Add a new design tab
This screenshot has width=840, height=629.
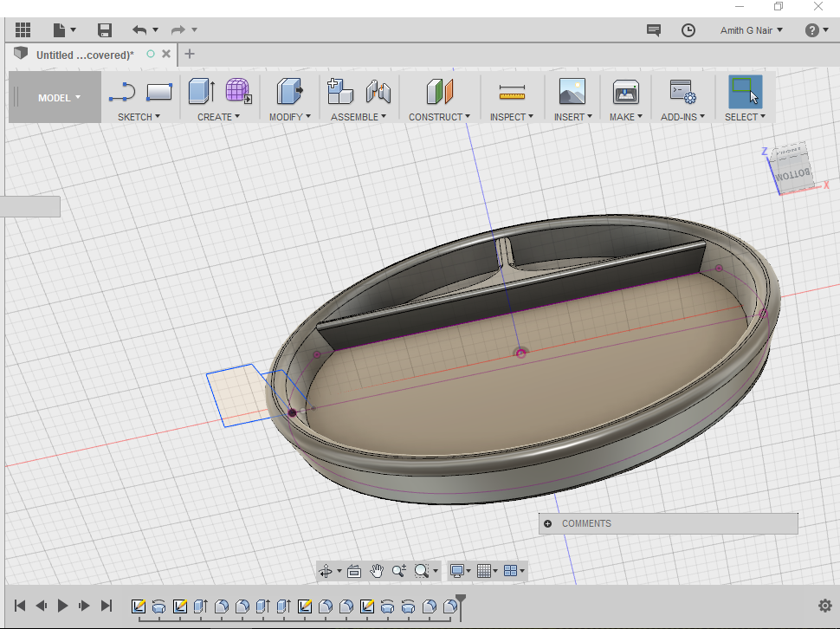[x=190, y=54]
